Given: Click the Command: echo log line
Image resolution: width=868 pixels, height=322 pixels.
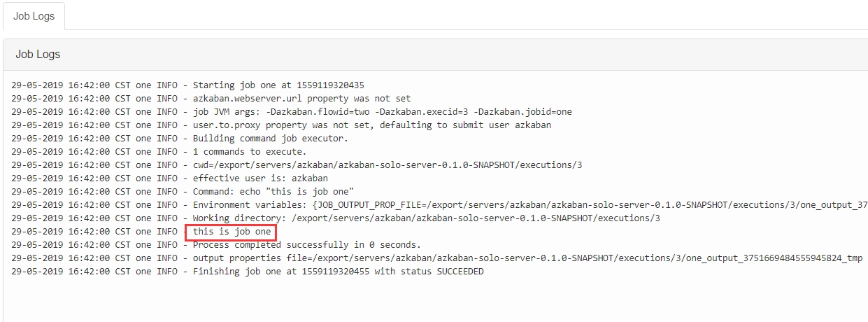Looking at the screenshot, I should pos(183,192).
